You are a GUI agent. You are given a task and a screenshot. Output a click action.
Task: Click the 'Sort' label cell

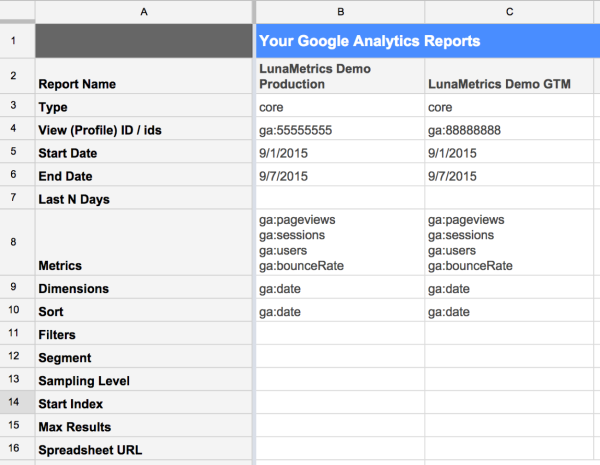[x=143, y=310]
